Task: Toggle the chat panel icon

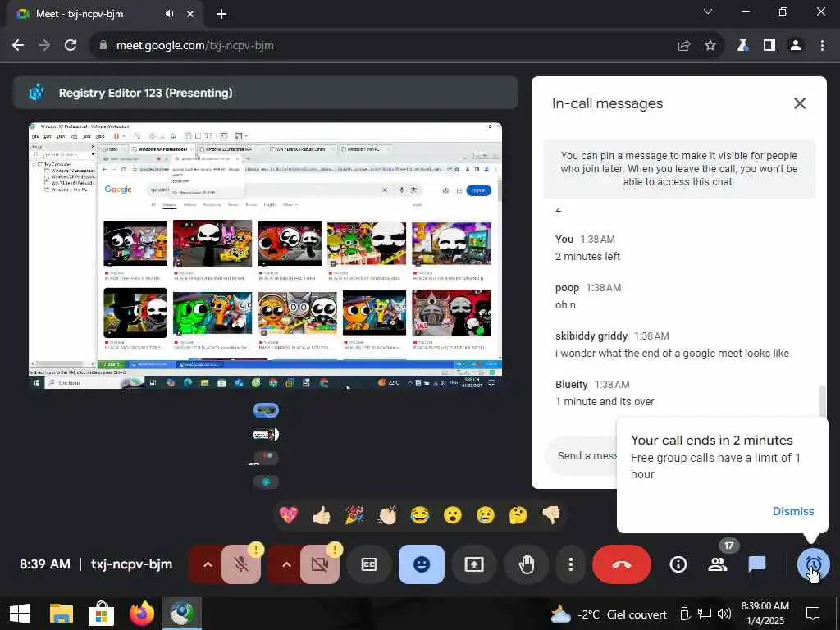Action: pos(757,564)
